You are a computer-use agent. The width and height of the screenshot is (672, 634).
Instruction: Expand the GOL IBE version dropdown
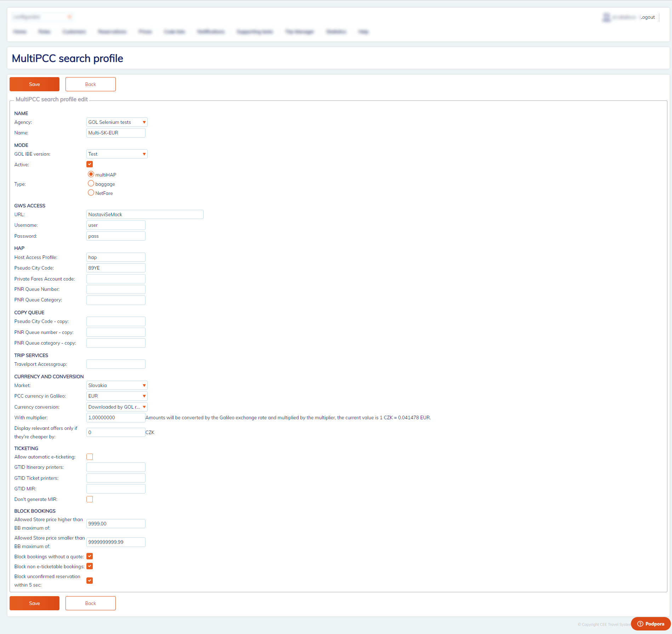(x=117, y=154)
